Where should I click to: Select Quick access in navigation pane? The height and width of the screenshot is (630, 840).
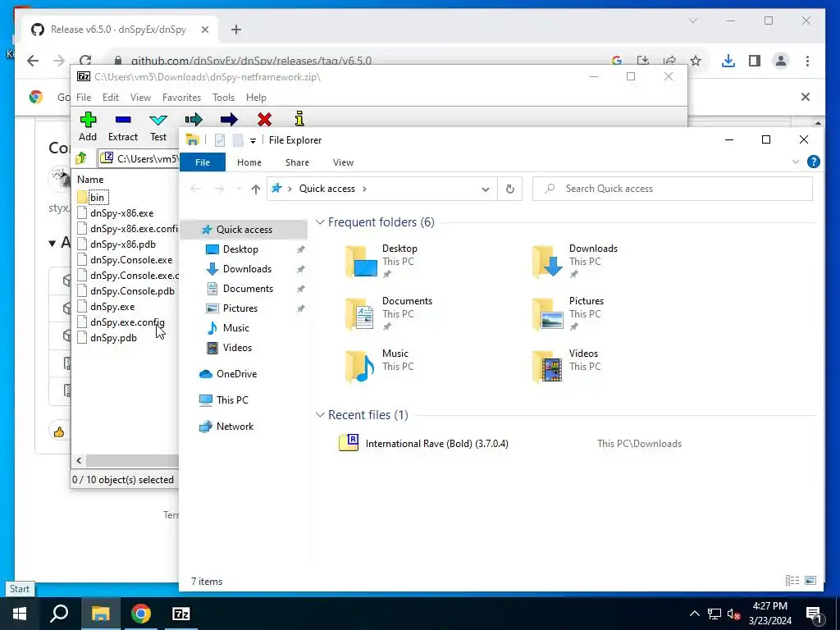(x=244, y=230)
